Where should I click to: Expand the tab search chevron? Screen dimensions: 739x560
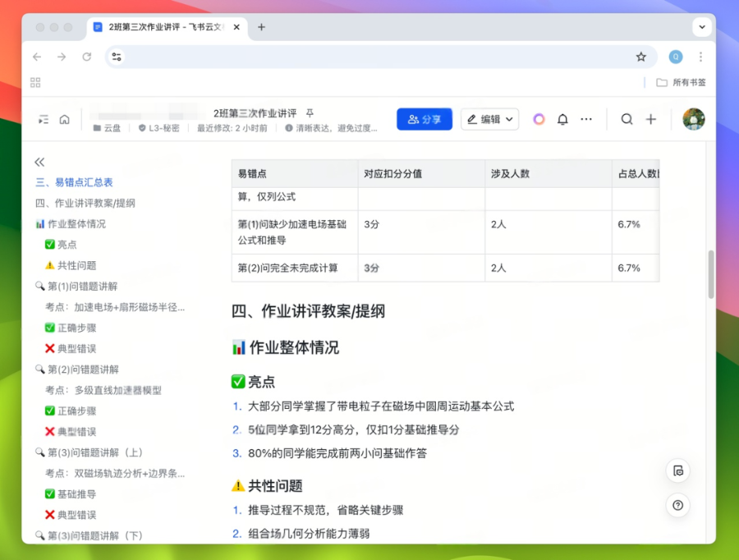point(702,27)
